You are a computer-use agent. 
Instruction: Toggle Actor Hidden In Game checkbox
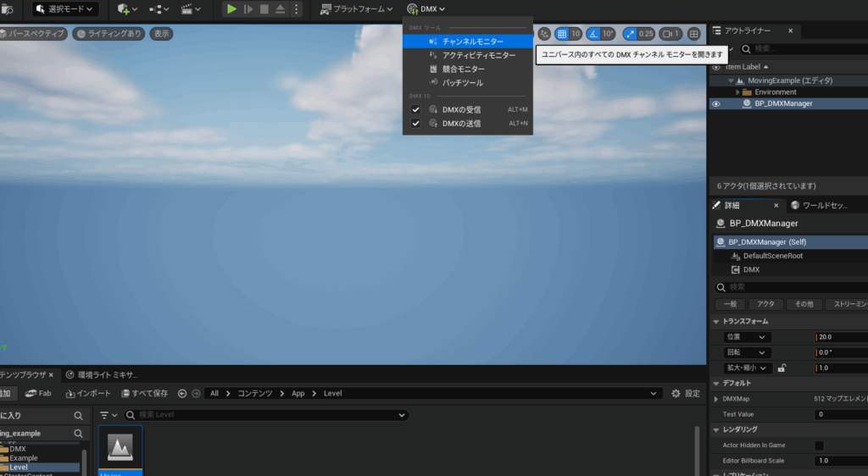[x=820, y=445]
